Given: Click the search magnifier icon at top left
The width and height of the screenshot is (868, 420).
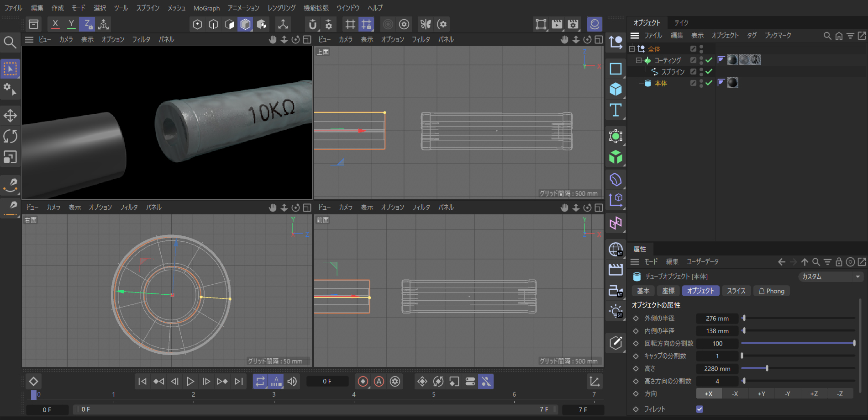Looking at the screenshot, I should click(10, 43).
